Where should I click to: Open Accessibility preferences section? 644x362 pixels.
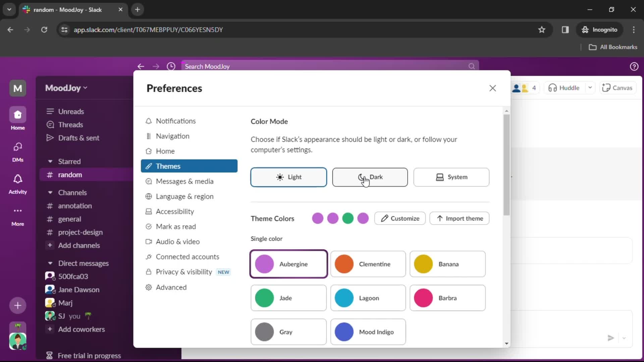pos(175,211)
